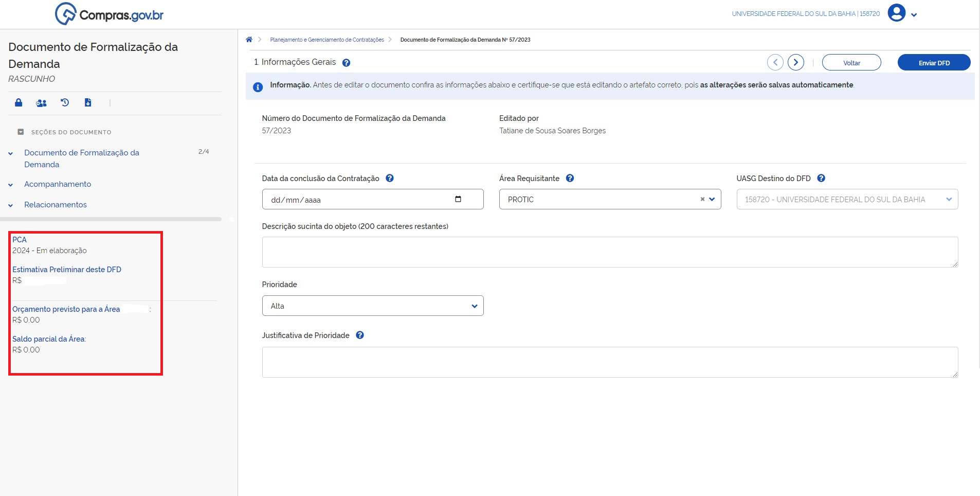This screenshot has width=980, height=496.
Task: Collapse the Seções do Documento toggle
Action: (x=21, y=132)
